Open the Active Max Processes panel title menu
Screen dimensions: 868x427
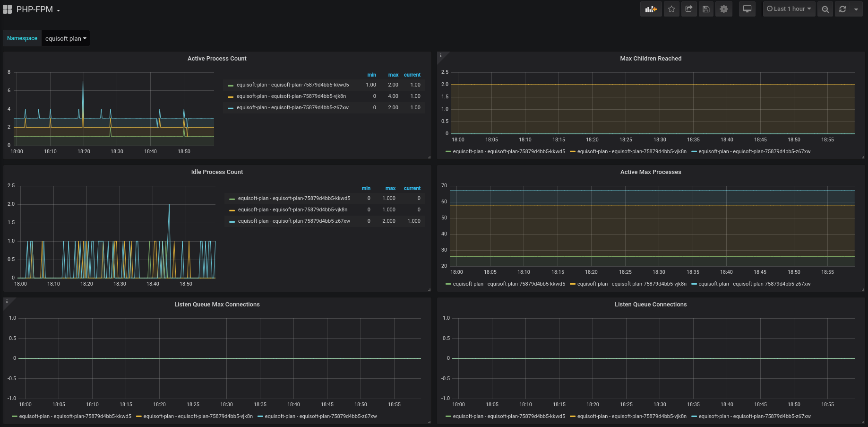[650, 172]
